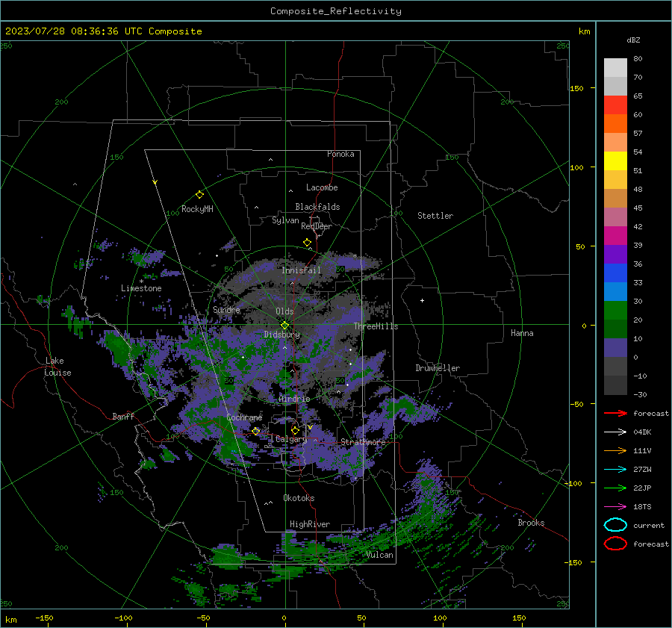The height and width of the screenshot is (628, 672).
Task: Click the Ponoka label
Action: click(340, 154)
